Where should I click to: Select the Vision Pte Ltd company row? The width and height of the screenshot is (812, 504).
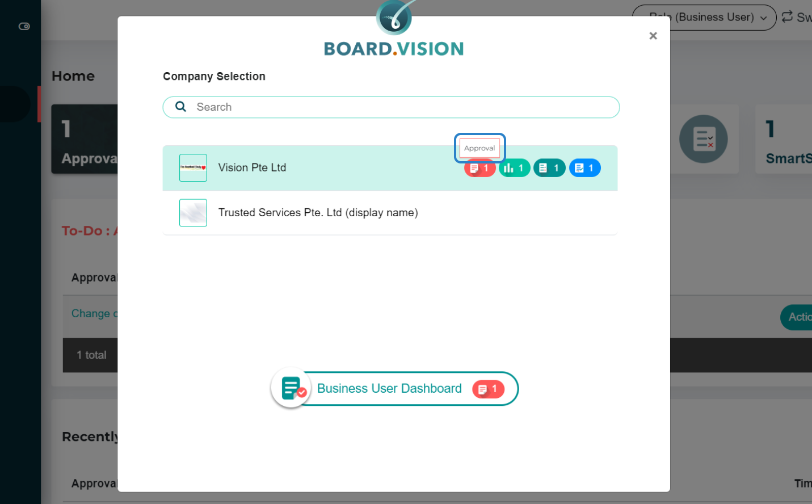click(390, 168)
